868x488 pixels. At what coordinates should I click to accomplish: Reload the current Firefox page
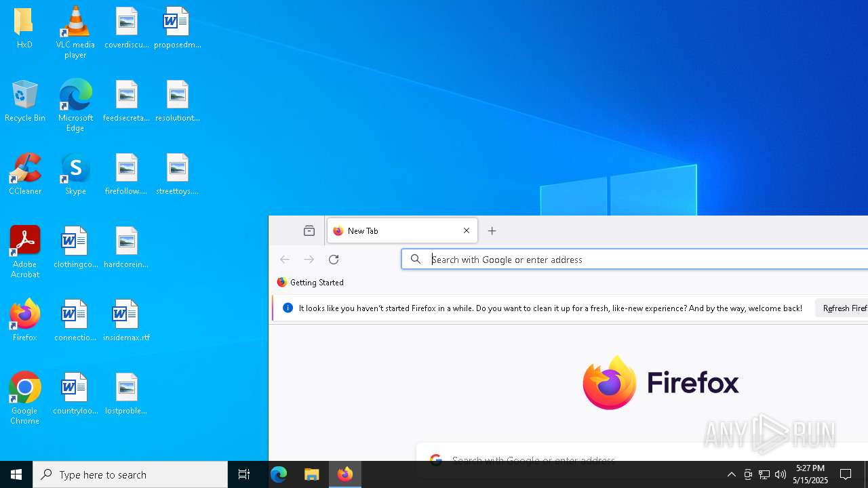coord(334,260)
